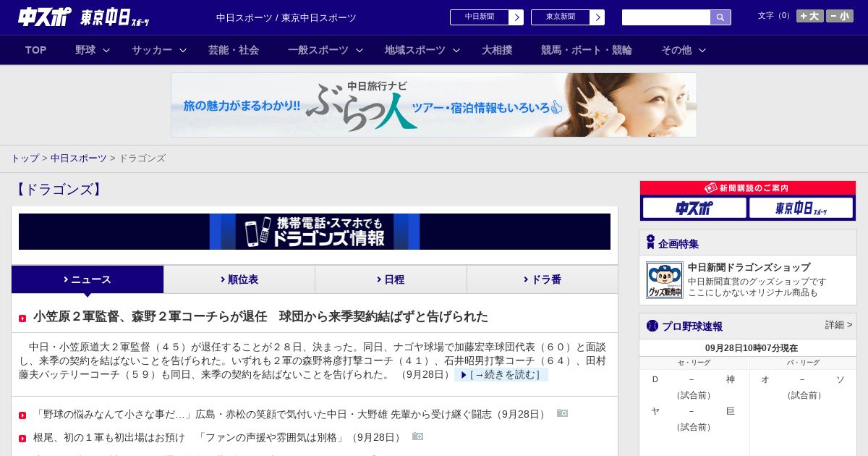Click the パ・リーグ column header

pyautogui.click(x=804, y=363)
